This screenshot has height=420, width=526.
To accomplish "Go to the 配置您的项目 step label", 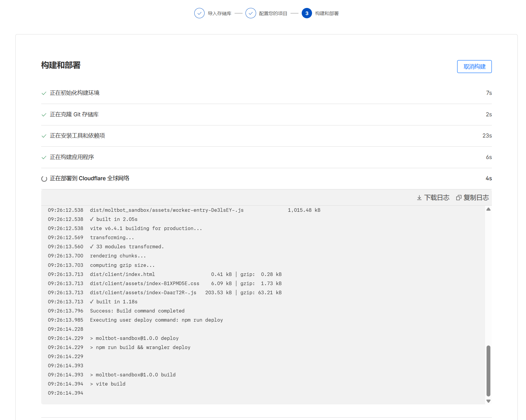I will tap(273, 14).
